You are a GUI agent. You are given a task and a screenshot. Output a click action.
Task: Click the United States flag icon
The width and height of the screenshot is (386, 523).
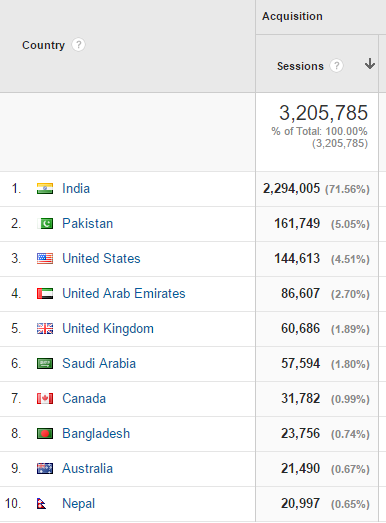45,258
